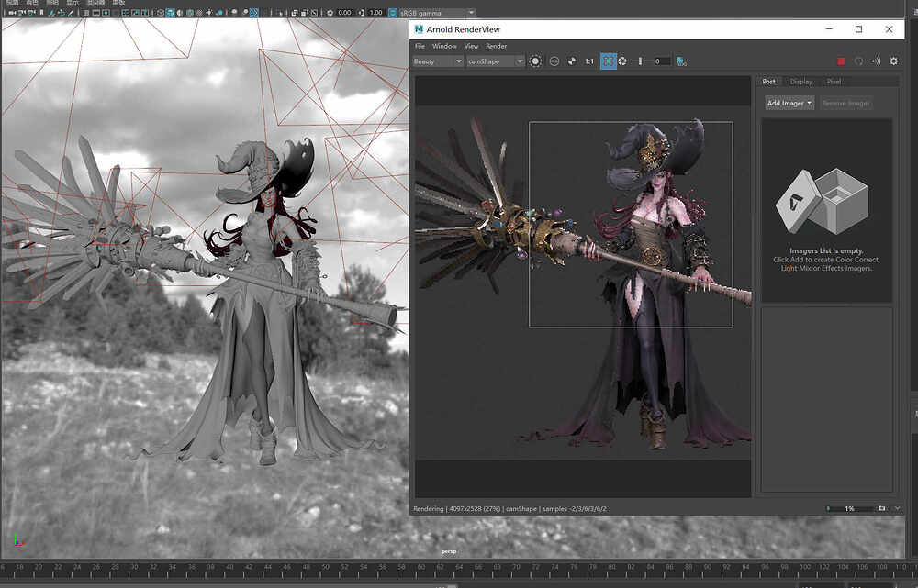Click the small icon right of the 1% bar

881,508
